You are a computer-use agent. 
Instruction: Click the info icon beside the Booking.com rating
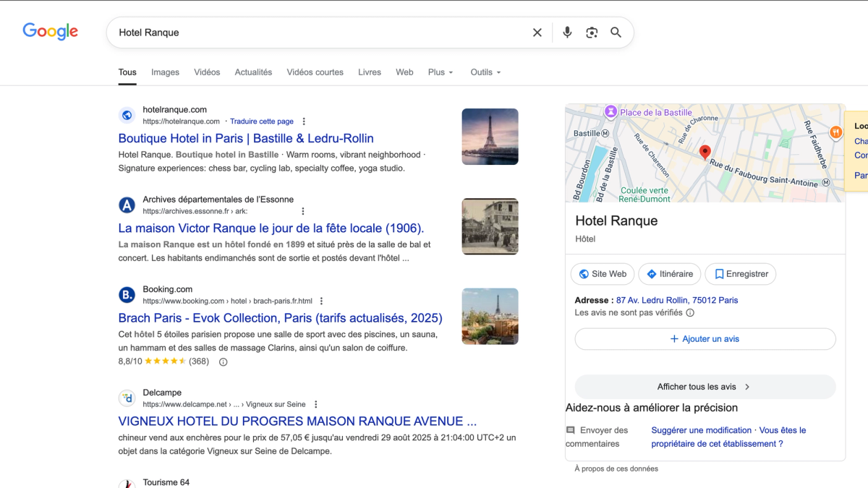222,361
